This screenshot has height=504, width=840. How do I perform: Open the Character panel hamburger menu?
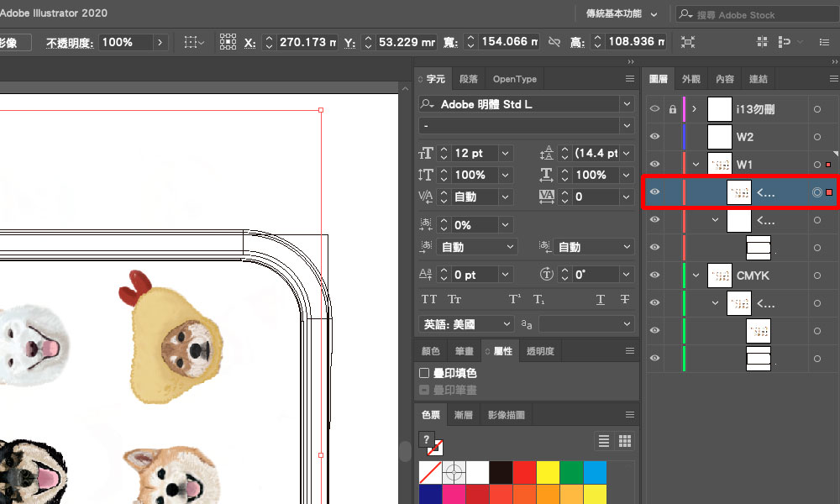click(x=630, y=79)
